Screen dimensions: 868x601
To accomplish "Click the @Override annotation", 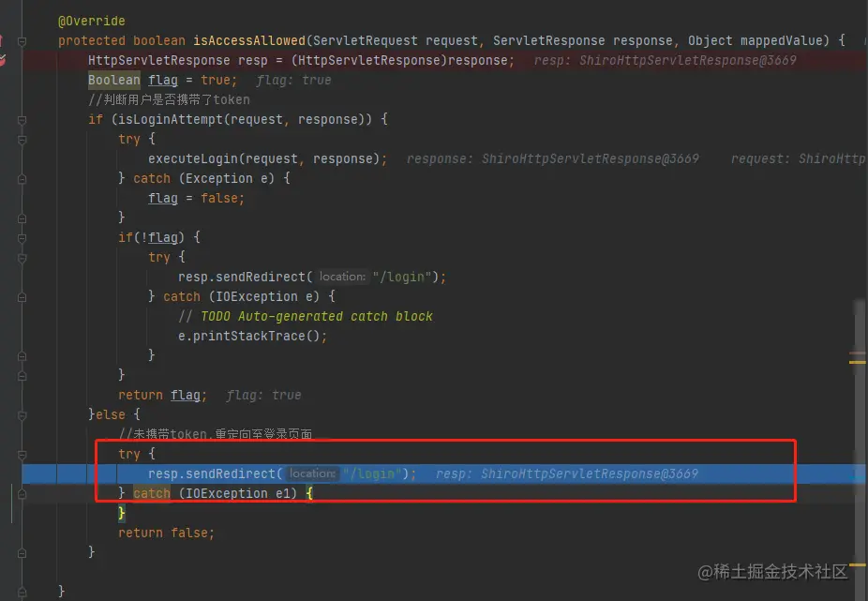I will point(91,21).
